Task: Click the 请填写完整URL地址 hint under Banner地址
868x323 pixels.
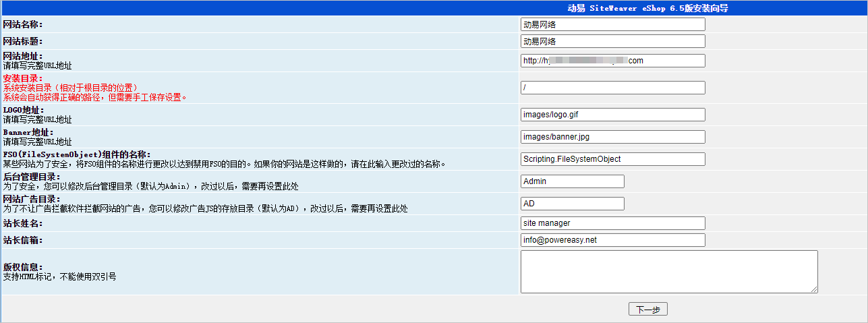Action: pos(38,142)
